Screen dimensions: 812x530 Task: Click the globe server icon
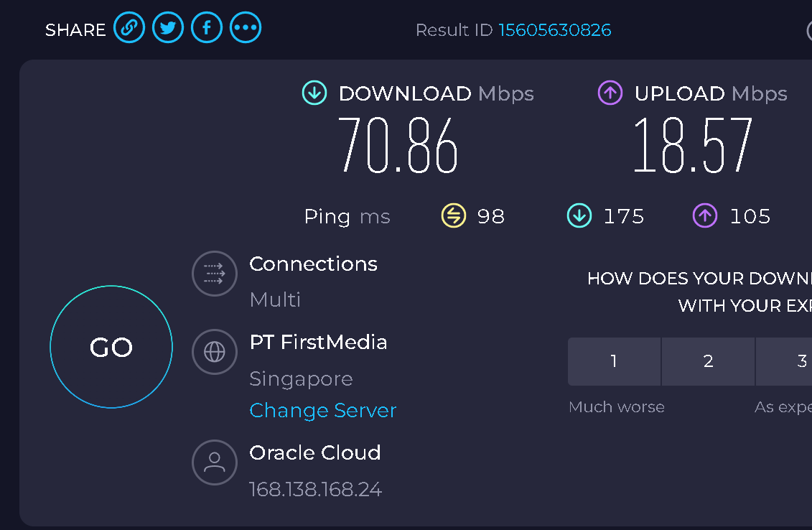point(215,353)
